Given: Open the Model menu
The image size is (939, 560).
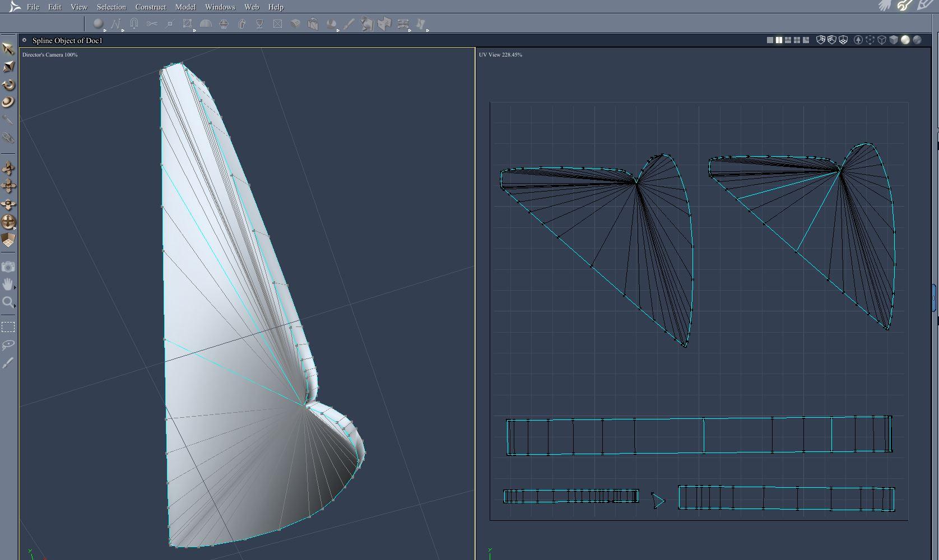Looking at the screenshot, I should pos(185,7).
